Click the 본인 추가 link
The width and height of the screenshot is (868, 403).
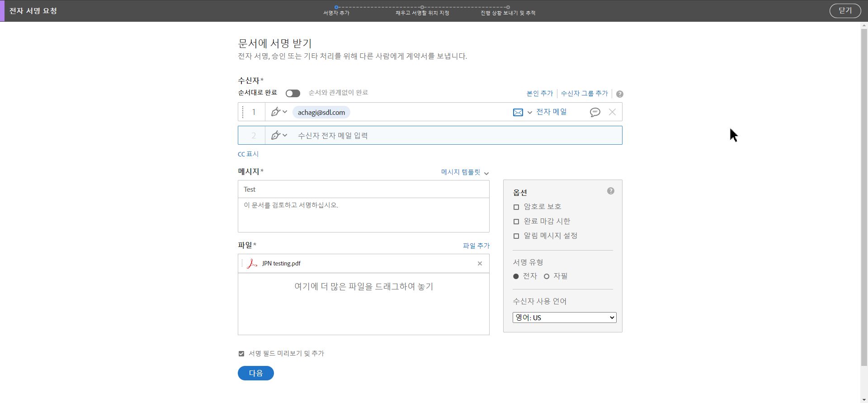[x=540, y=93]
